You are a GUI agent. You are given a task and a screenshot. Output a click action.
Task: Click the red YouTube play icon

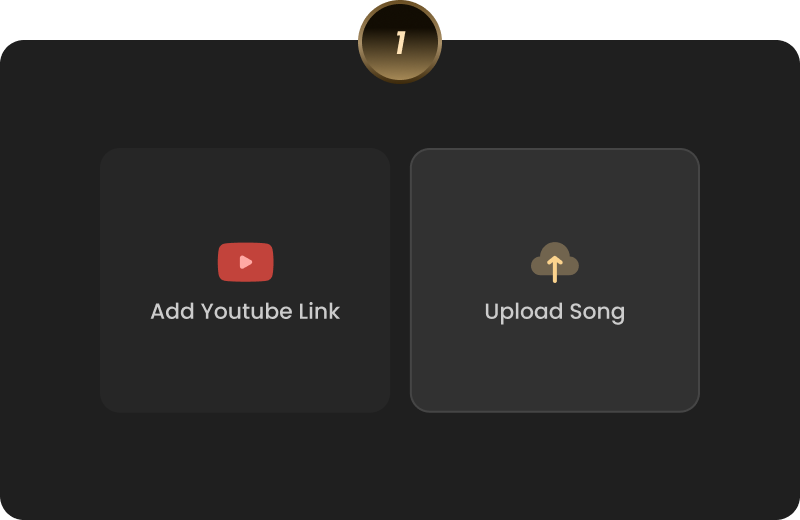[x=245, y=262]
